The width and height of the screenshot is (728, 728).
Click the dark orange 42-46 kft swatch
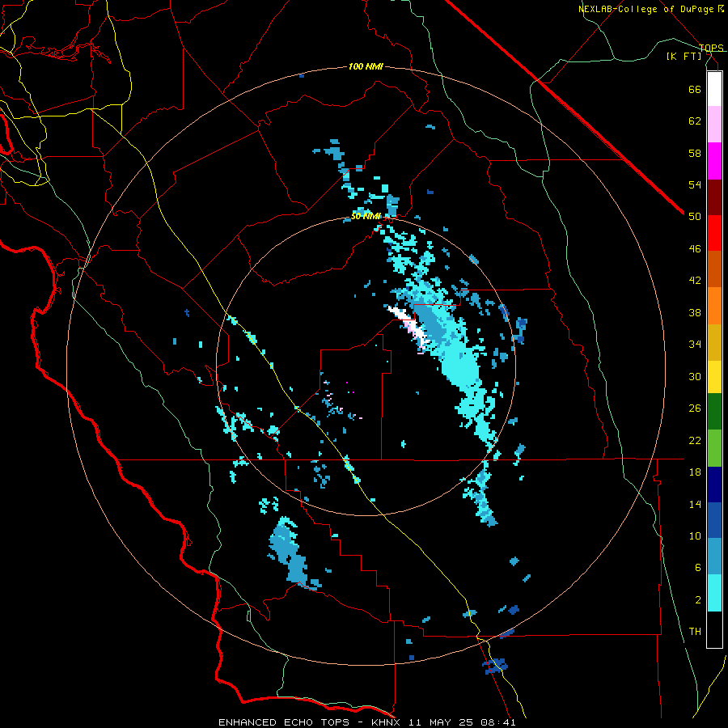tap(714, 269)
